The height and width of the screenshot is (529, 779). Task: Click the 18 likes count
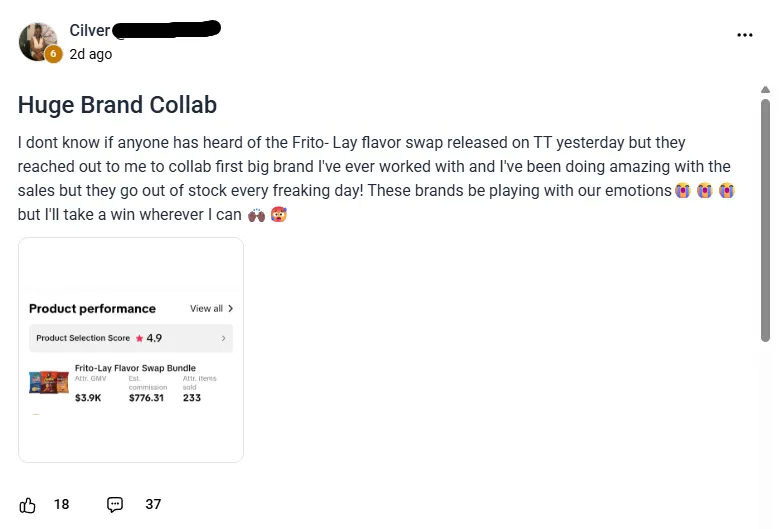61,505
